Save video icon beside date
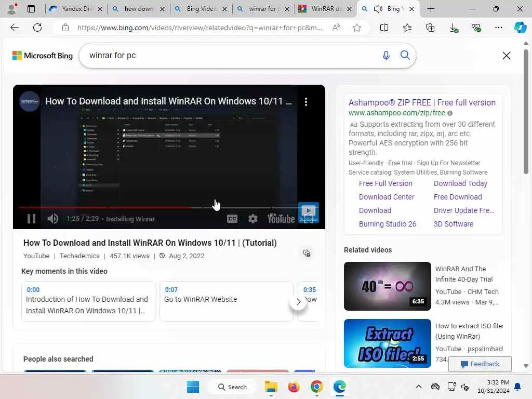Screen dimensions: 532x399 [307, 253]
